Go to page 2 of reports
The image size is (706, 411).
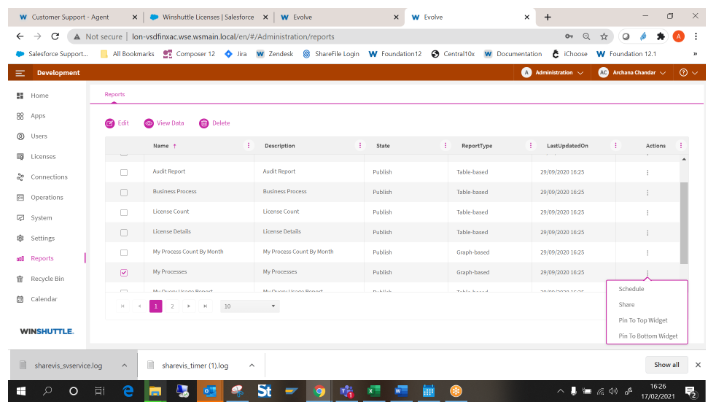(x=172, y=306)
